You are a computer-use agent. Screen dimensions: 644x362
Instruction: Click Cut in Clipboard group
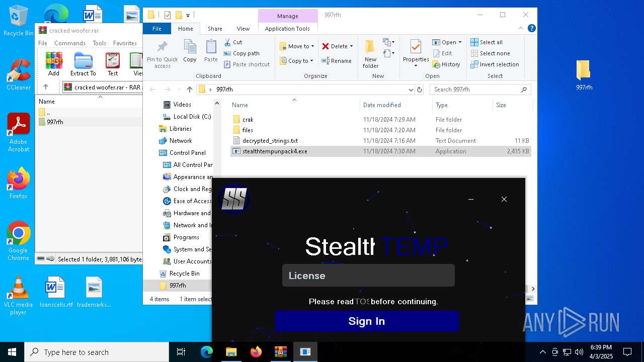(x=233, y=42)
